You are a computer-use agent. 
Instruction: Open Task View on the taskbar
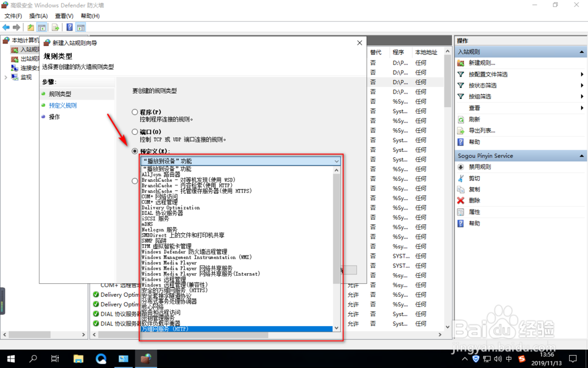point(55,359)
